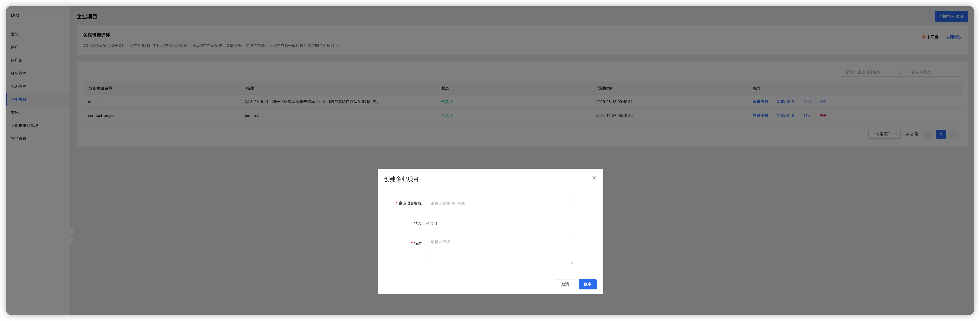Click 查看用户组 for default project

[x=786, y=102]
